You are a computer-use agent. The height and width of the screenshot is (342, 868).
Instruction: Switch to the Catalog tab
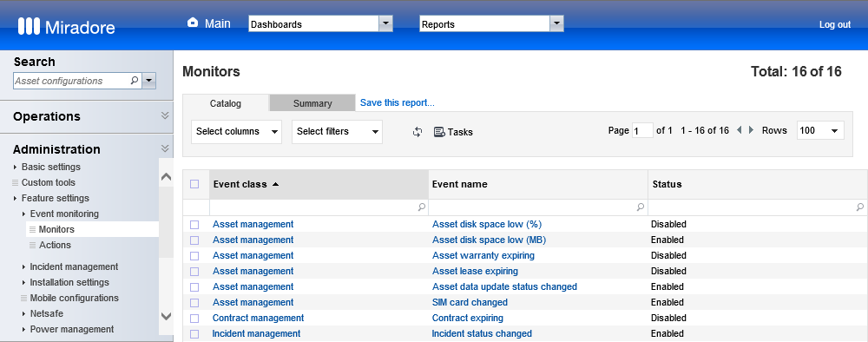click(226, 103)
